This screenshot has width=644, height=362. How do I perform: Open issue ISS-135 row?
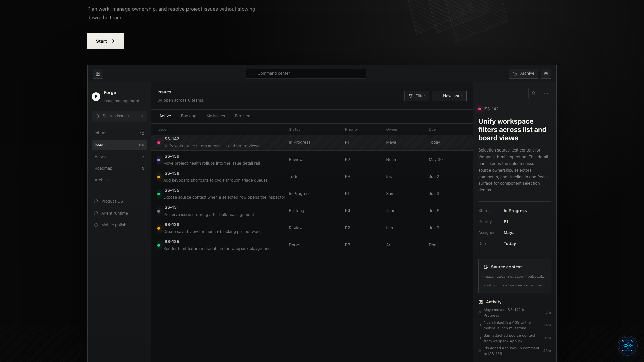tap(312, 194)
